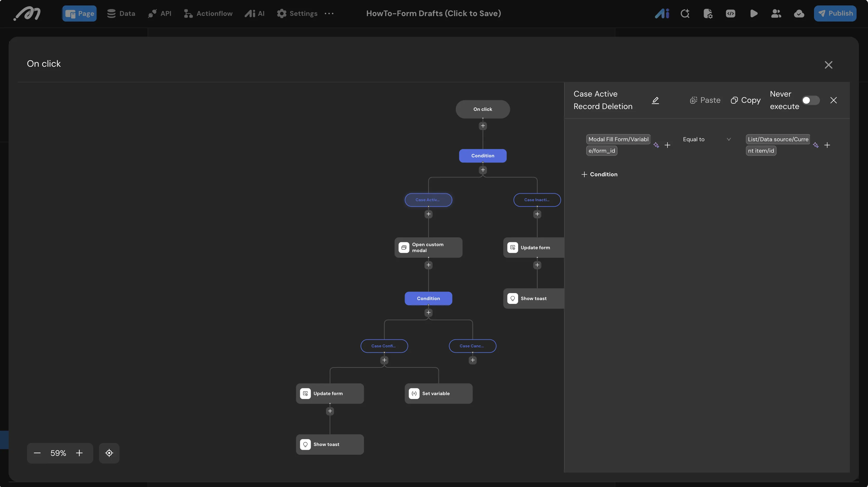Switch to the Page tab
Viewport: 868px width, 487px height.
[x=79, y=13]
